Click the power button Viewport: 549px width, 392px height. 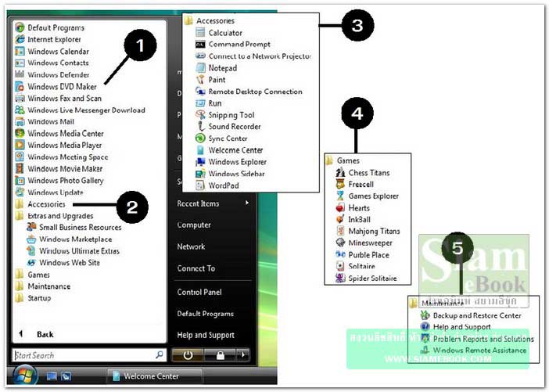click(x=188, y=355)
